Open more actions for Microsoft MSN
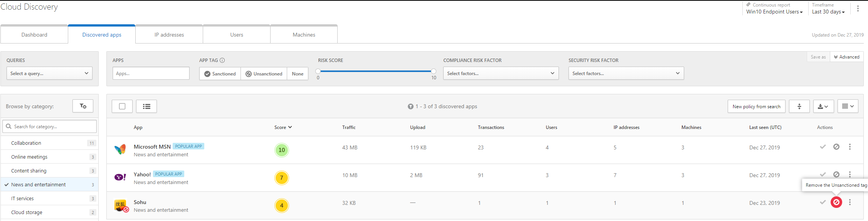Screen dimensions: 868x221 (849, 147)
